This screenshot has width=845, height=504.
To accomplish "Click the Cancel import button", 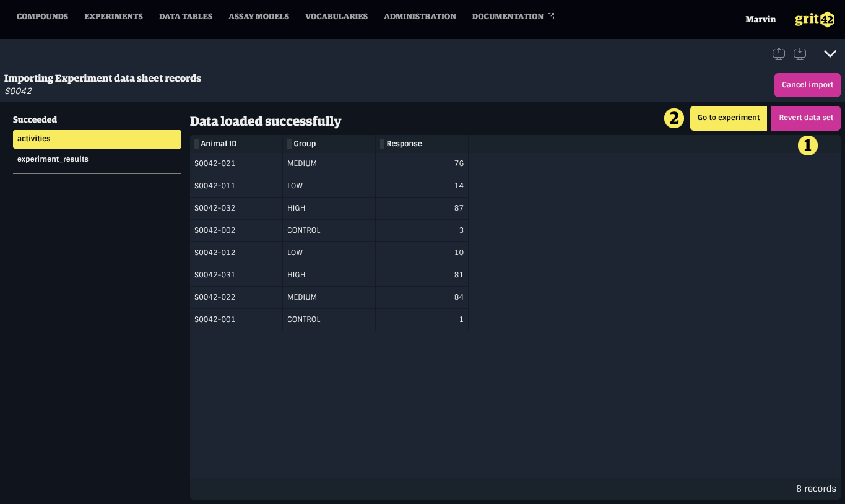I will [x=807, y=85].
